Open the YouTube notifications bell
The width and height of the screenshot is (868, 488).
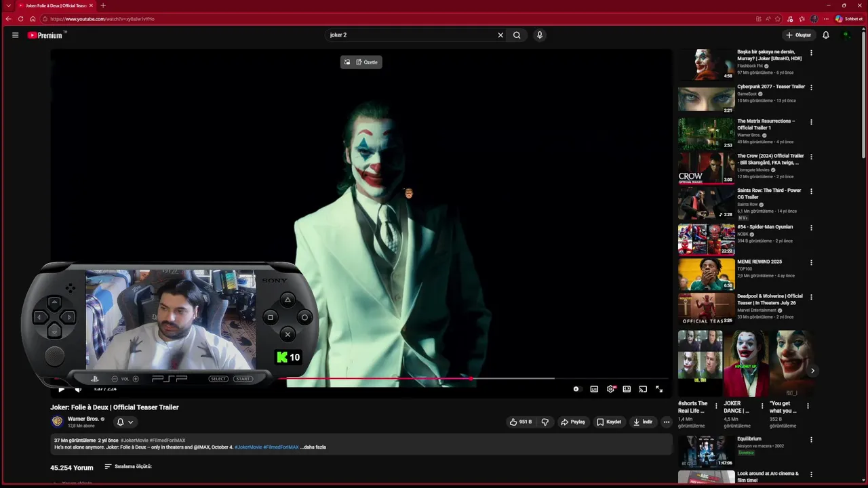pyautogui.click(x=826, y=35)
